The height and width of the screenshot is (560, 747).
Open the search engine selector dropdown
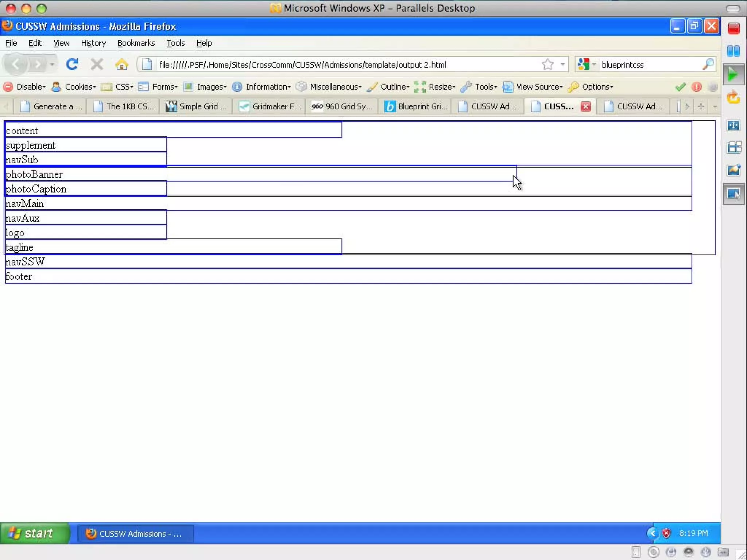(x=587, y=65)
